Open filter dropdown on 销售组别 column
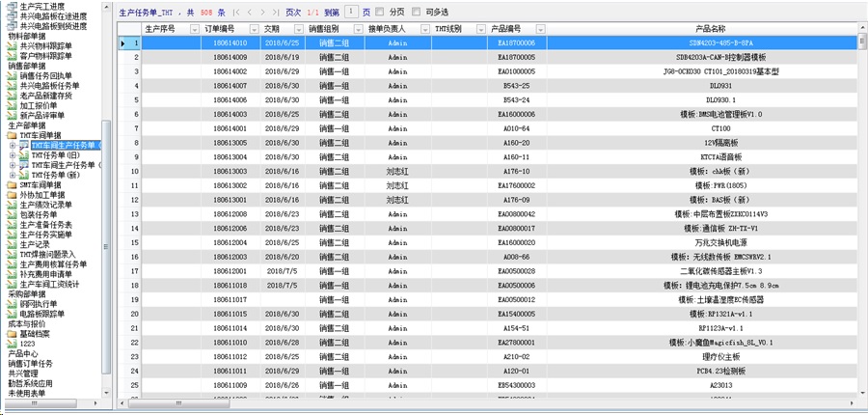 click(x=358, y=30)
